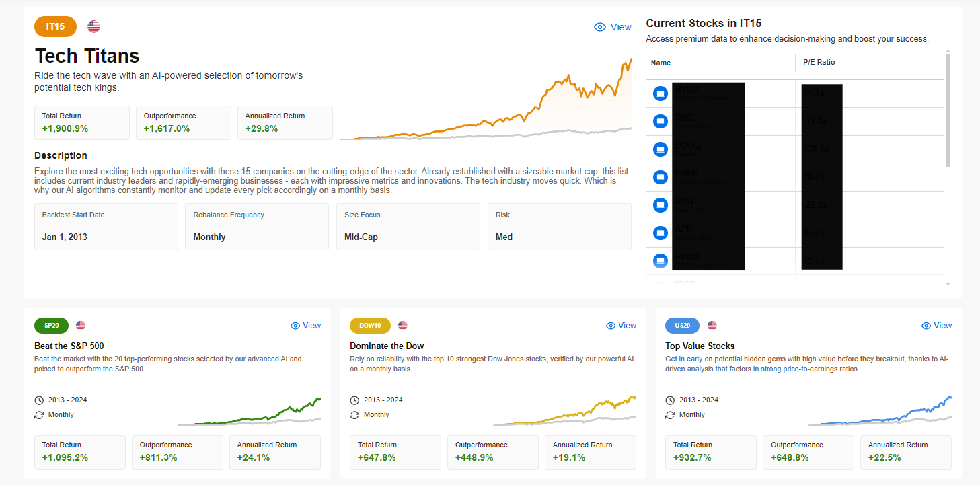Click Annualized Return +19.1% on DOW10 card
The height and width of the screenshot is (485, 980).
coord(591,452)
